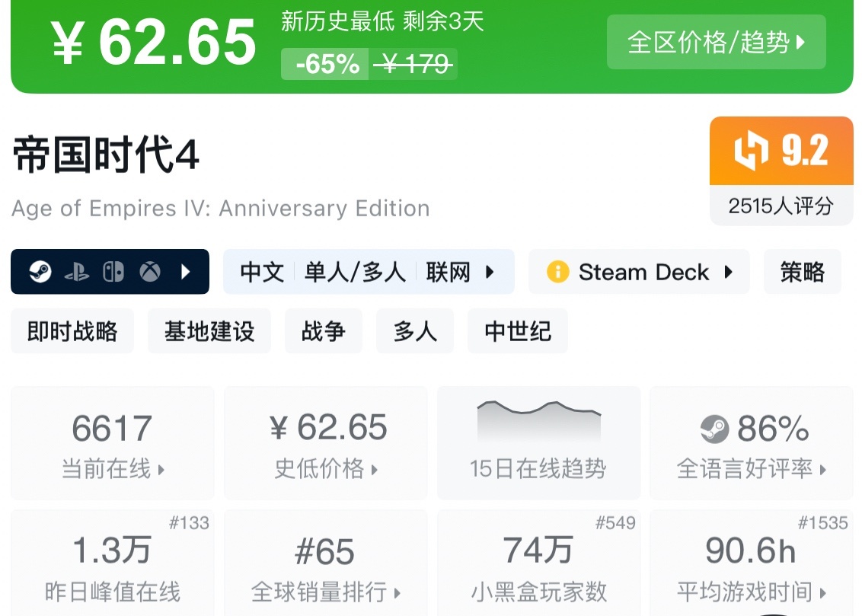Expand the 中文 单人/多人 联网 details
This screenshot has width=862, height=616.
[490, 272]
